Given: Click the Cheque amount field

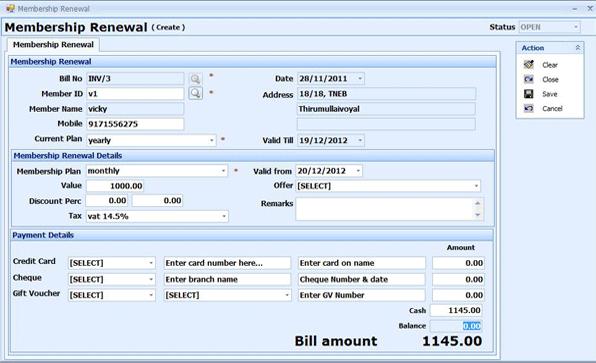Looking at the screenshot, I should click(458, 279).
